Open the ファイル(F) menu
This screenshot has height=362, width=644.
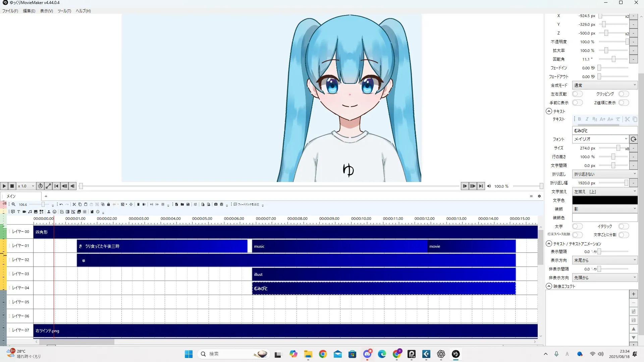10,11
